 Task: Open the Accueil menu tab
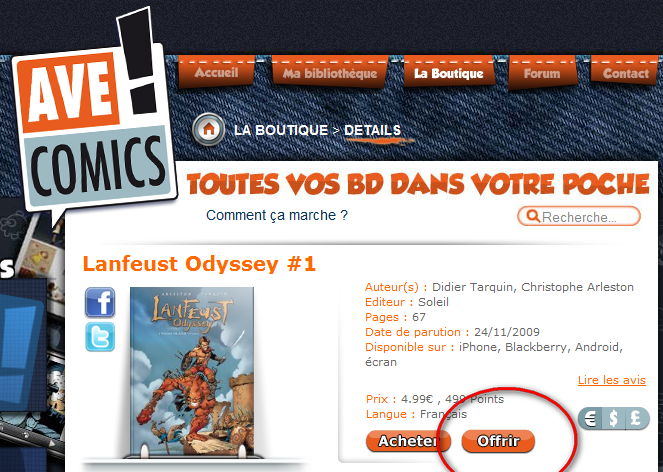tap(216, 72)
